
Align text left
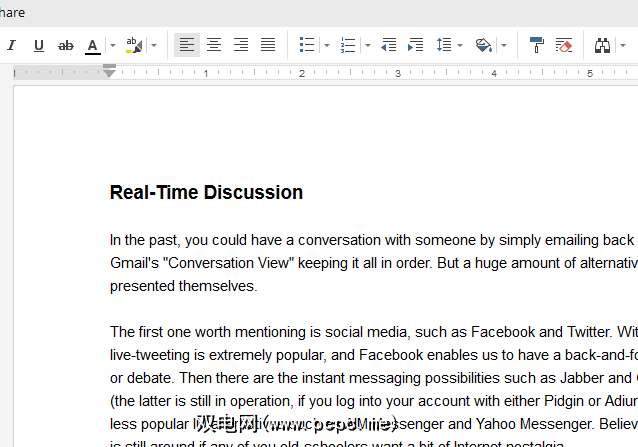(187, 45)
